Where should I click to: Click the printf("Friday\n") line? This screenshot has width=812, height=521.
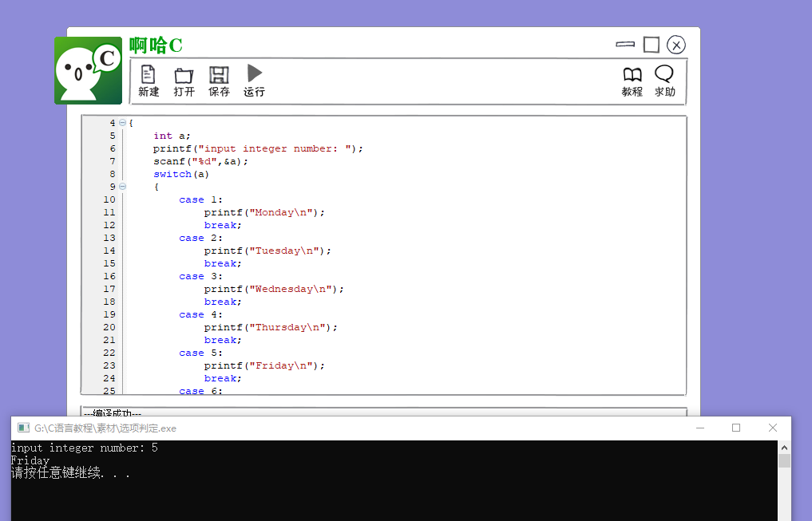coord(264,365)
